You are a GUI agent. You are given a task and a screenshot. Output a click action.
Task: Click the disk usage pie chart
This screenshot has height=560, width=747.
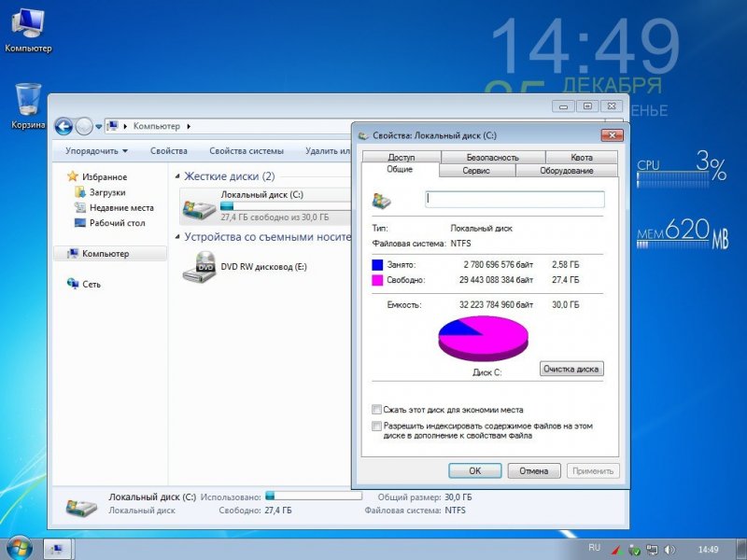[483, 339]
